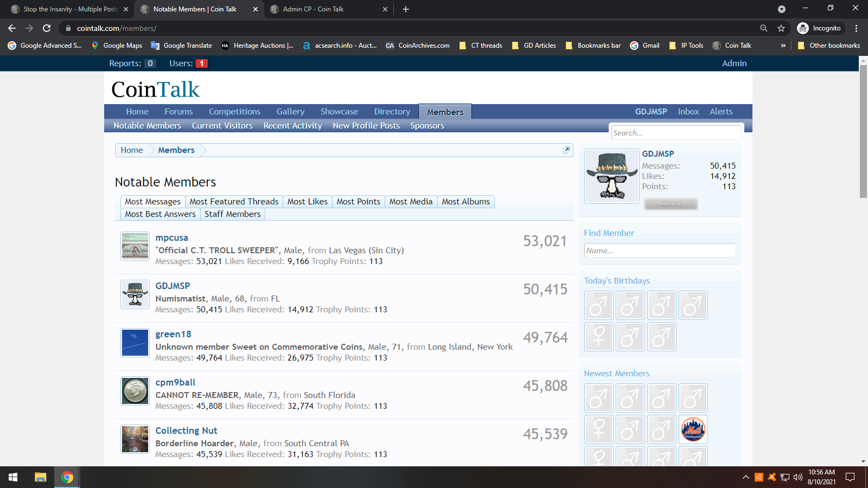
Task: Click the cpm9ball coin avatar
Action: (135, 391)
